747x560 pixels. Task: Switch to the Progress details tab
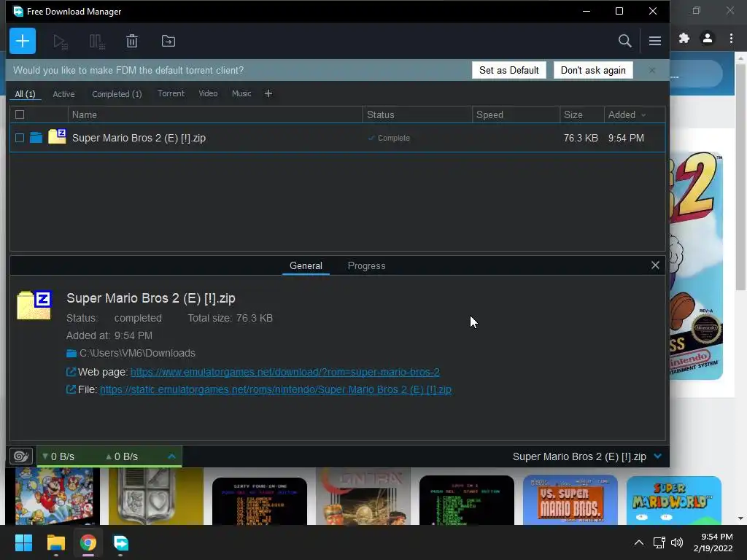[366, 265]
